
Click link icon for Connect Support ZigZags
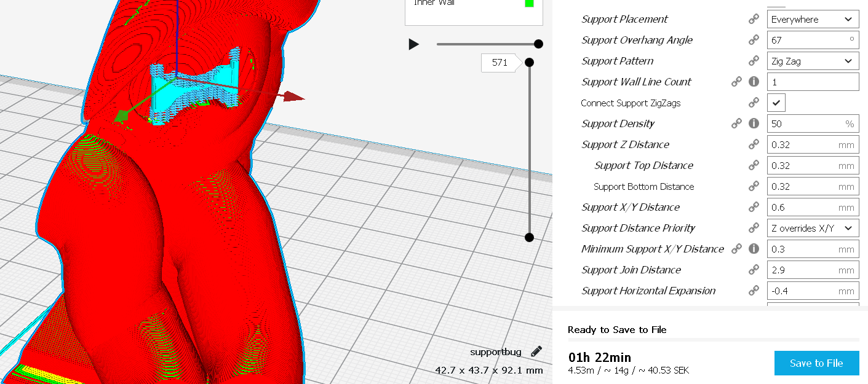pos(754,103)
